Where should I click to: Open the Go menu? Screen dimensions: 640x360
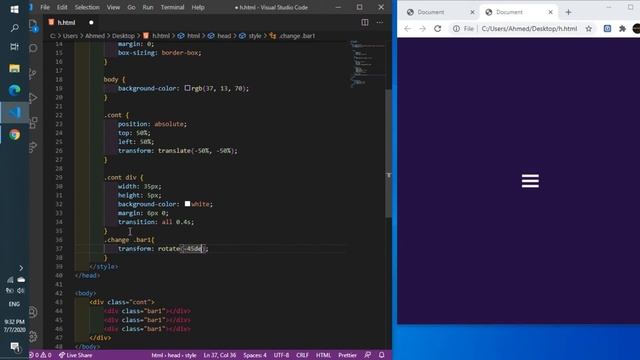pyautogui.click(x=131, y=7)
